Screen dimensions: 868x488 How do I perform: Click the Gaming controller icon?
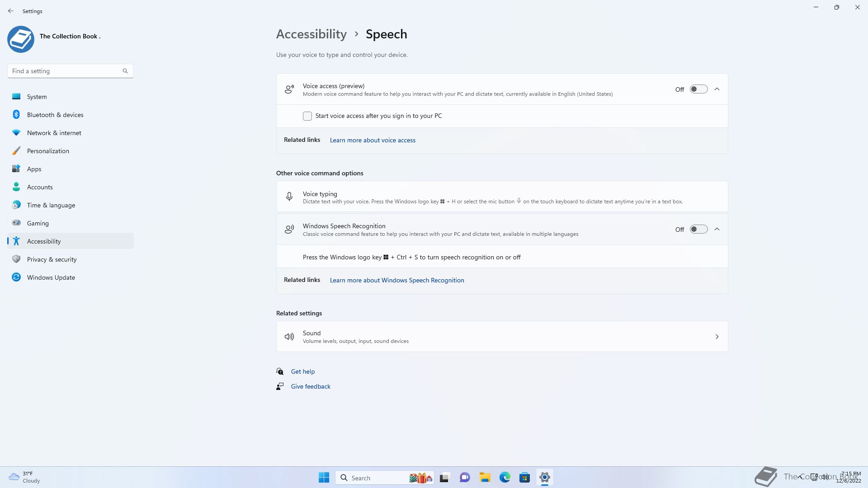(16, 223)
